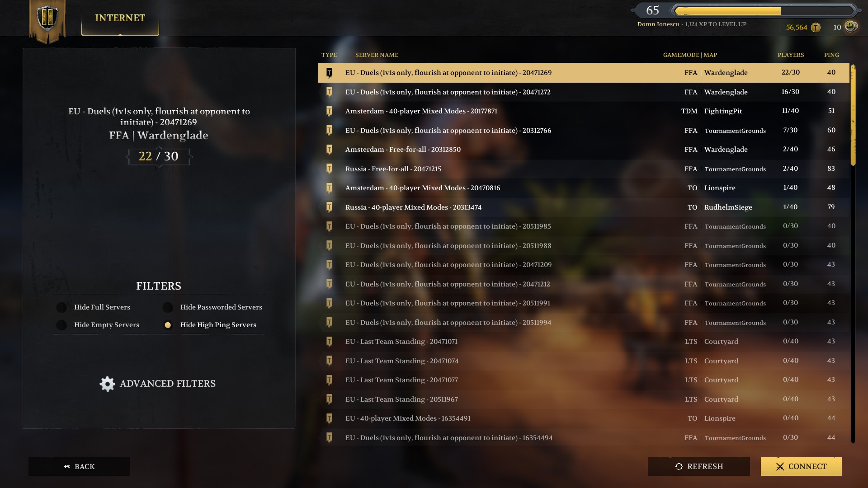This screenshot has width=868, height=488.
Task: Click type icon of TDM FightingPit server
Action: pos(329,111)
